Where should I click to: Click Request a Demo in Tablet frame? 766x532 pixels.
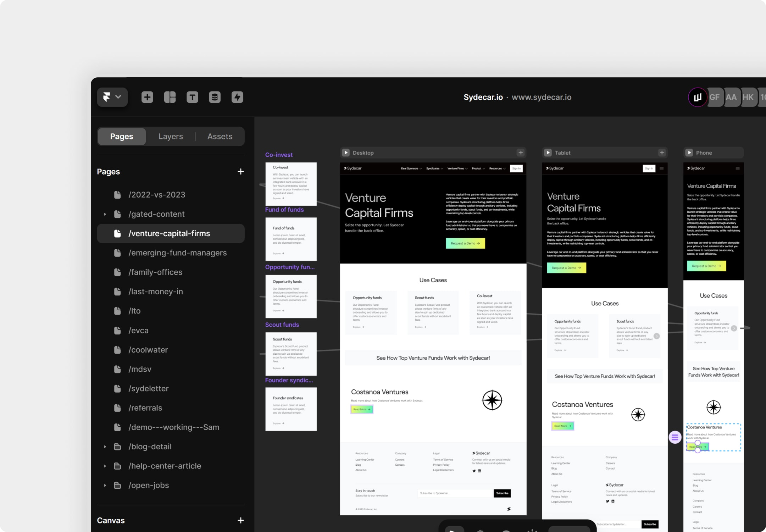[566, 268]
